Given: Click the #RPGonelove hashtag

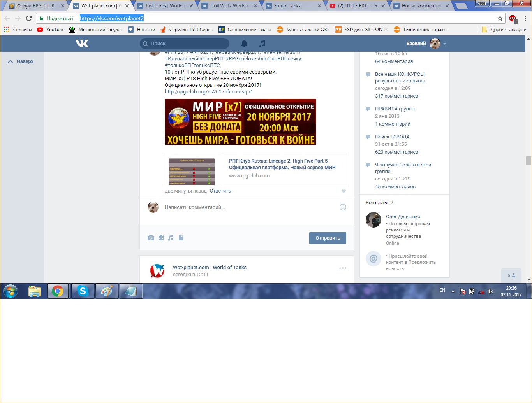Looking at the screenshot, I should coord(241,59).
